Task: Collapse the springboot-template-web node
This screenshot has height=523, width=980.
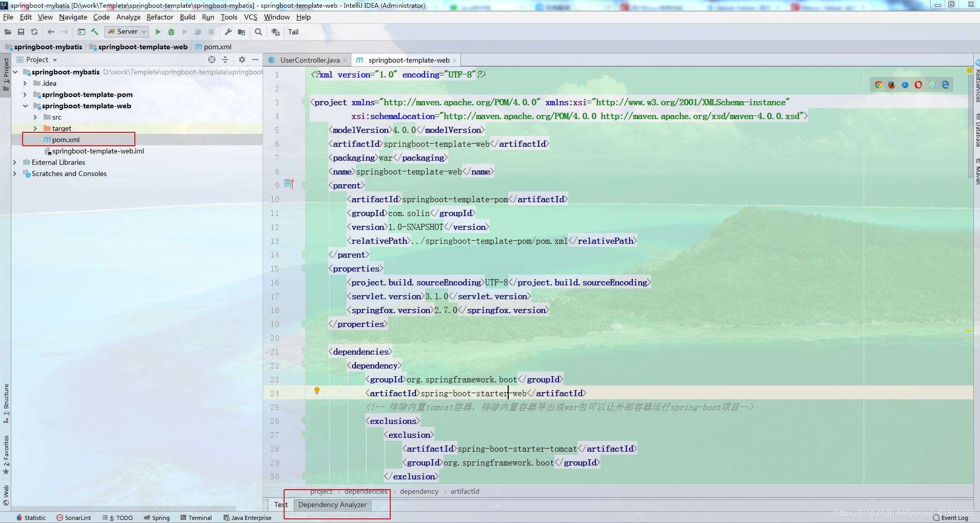Action: tap(26, 106)
